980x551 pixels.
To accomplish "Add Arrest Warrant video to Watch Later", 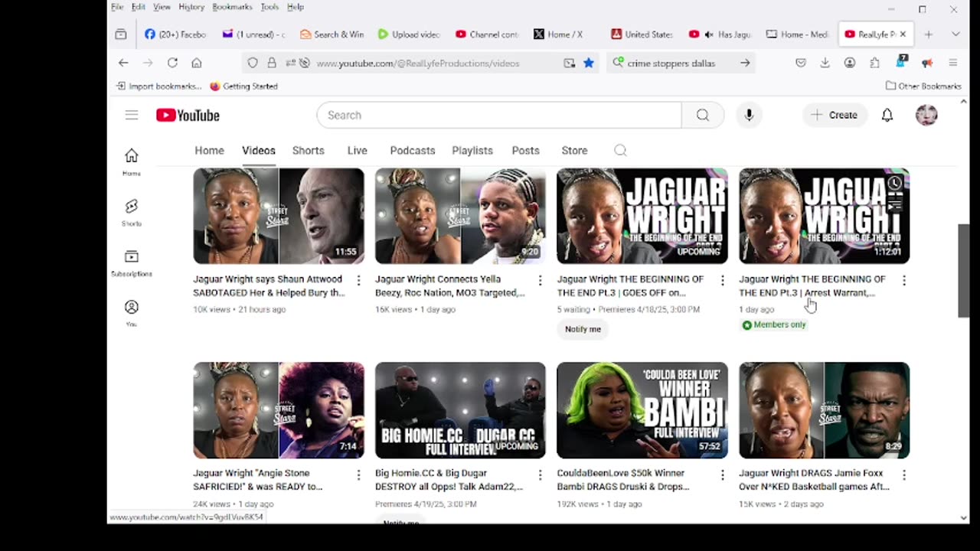I will point(894,183).
